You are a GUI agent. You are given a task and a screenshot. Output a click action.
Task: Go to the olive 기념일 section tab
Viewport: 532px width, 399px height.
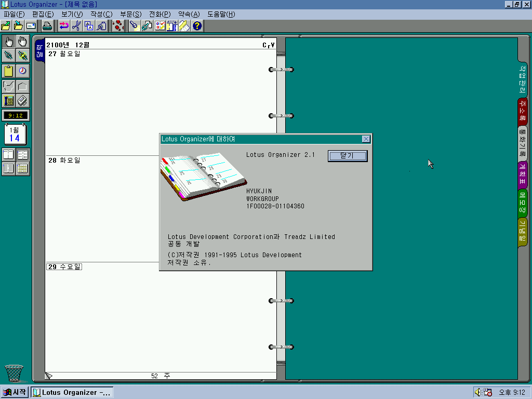click(x=523, y=231)
